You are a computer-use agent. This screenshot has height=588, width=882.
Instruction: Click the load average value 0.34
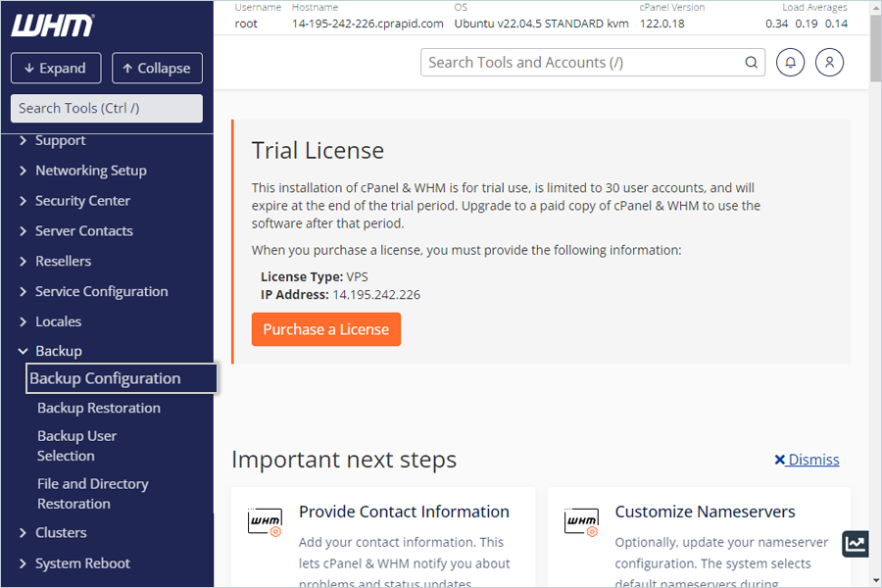tap(776, 24)
